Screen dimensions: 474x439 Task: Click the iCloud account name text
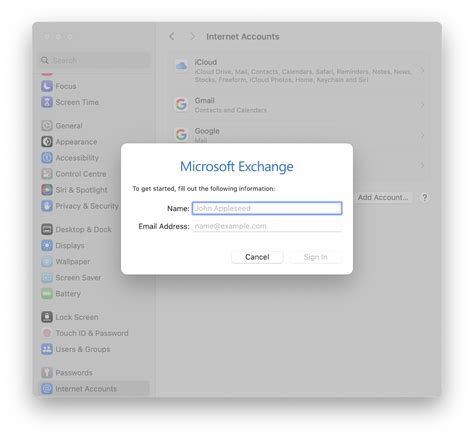[206, 62]
